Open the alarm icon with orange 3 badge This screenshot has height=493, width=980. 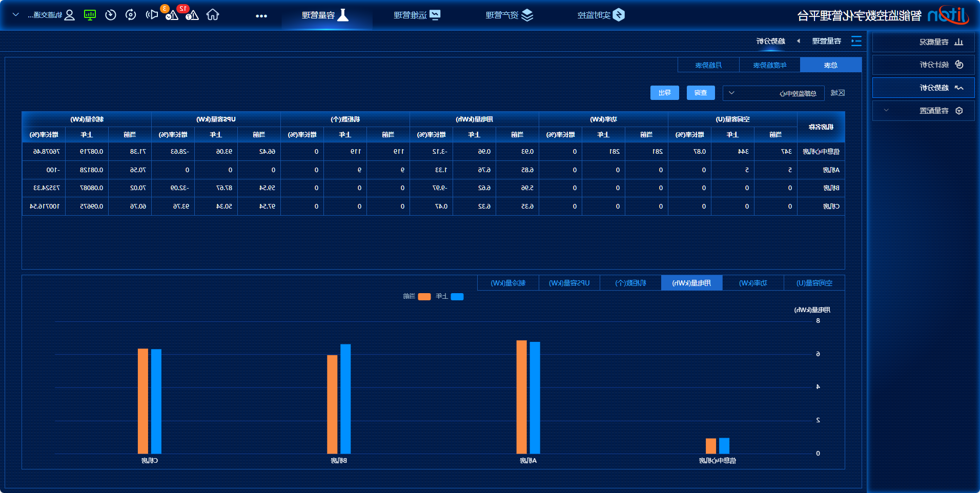point(172,15)
